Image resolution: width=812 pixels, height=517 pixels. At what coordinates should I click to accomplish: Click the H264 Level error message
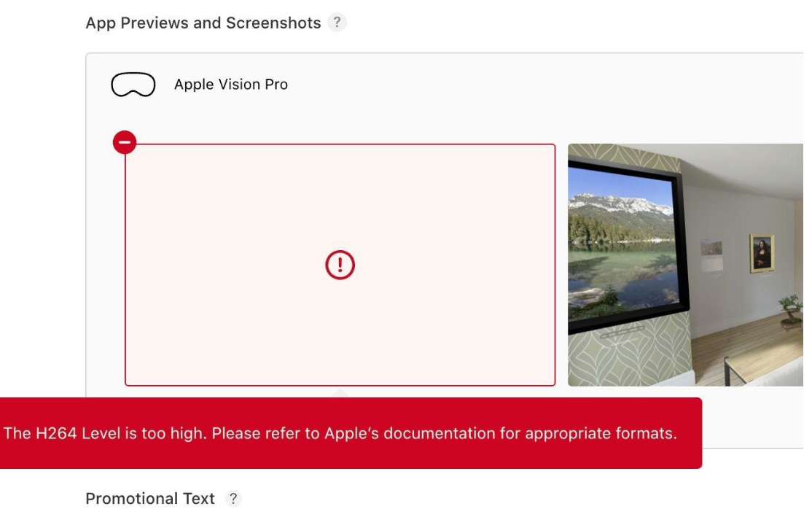click(x=340, y=433)
